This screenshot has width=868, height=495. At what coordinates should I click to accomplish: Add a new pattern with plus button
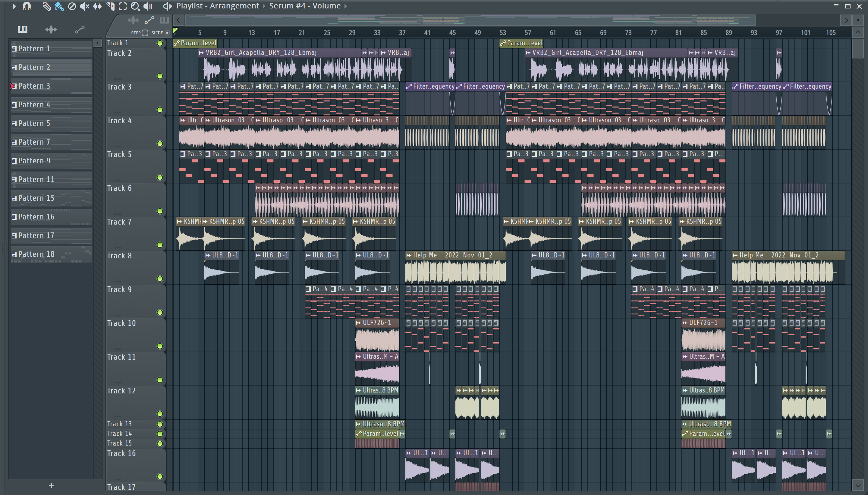[x=51, y=486]
